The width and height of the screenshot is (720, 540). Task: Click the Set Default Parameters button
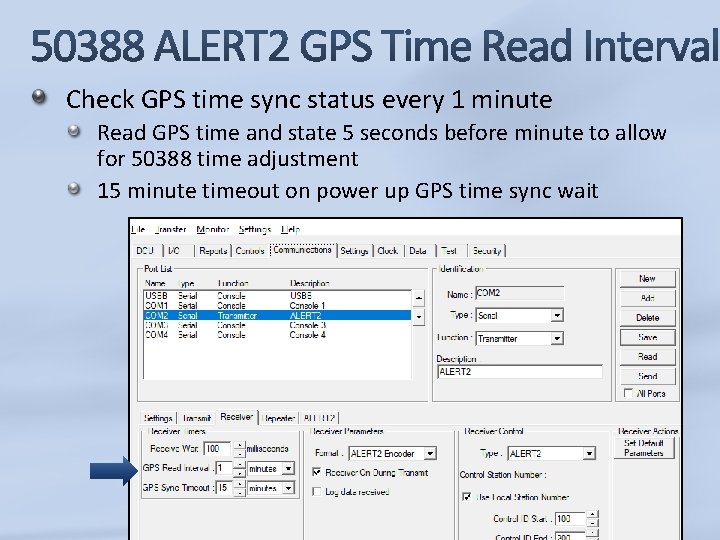pos(644,448)
